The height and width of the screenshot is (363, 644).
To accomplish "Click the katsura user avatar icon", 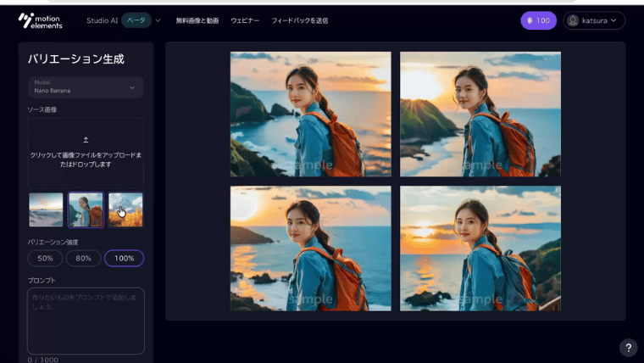I will click(x=574, y=20).
